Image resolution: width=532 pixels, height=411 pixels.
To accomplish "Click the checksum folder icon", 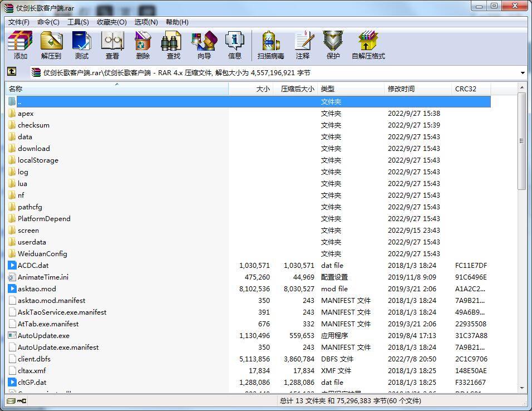I will point(12,125).
